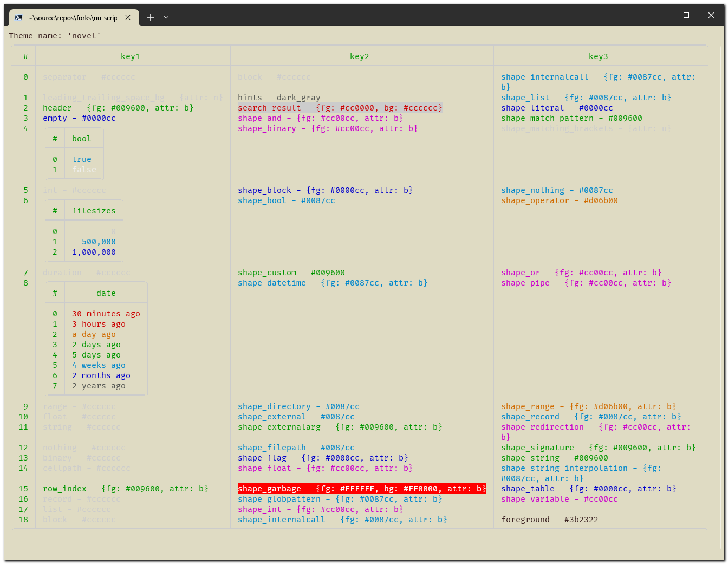
Task: Click 'shape_directory - #0087cc' text
Action: (298, 406)
